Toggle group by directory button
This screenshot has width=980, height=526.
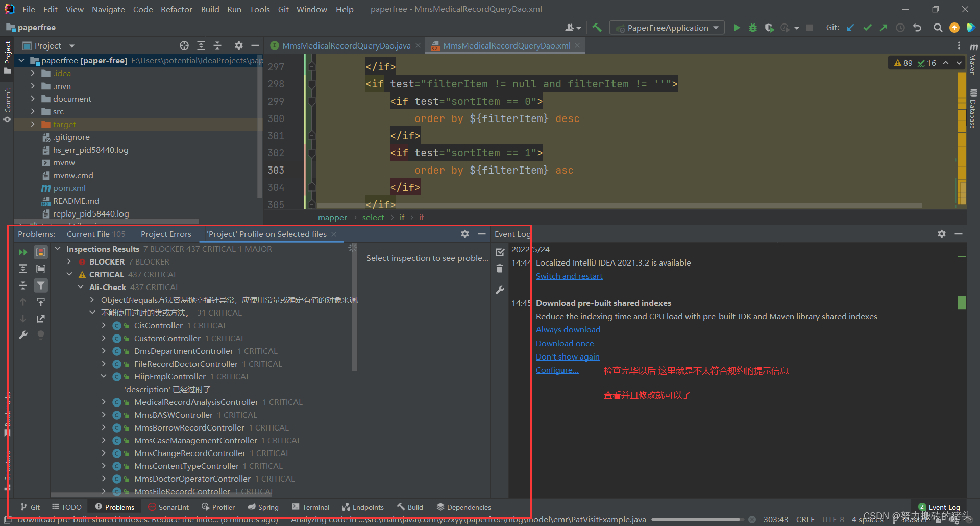point(41,269)
